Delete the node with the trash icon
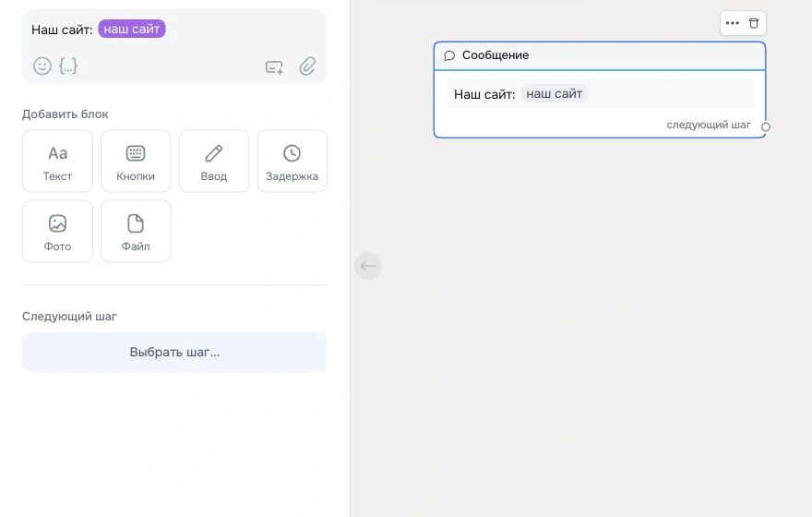Screen dimensions: 812x517 pos(754,23)
